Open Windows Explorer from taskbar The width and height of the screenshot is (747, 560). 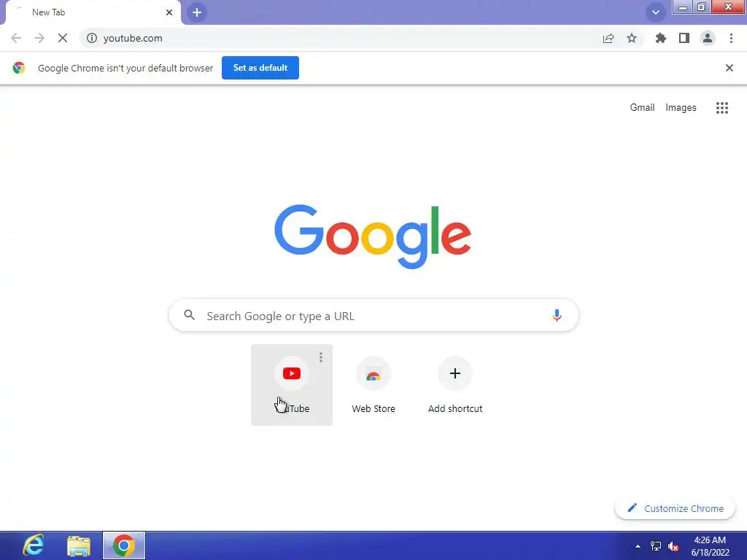79,545
